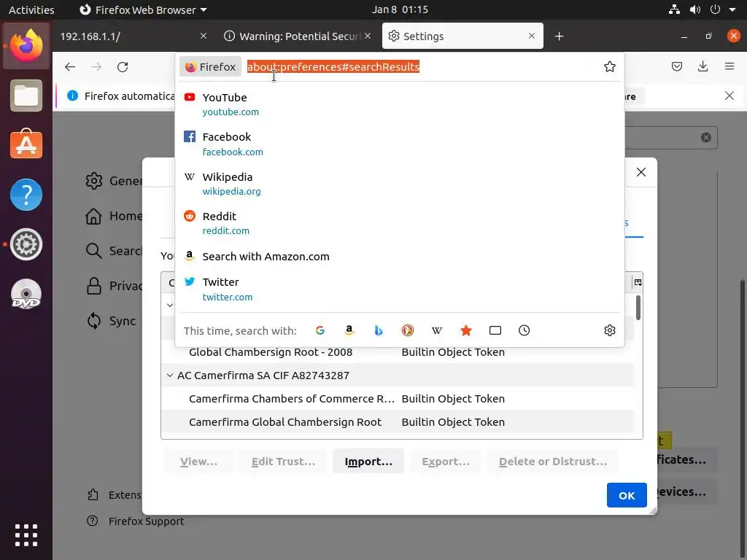
Task: Open Help from the Ubuntu dock
Action: click(26, 194)
